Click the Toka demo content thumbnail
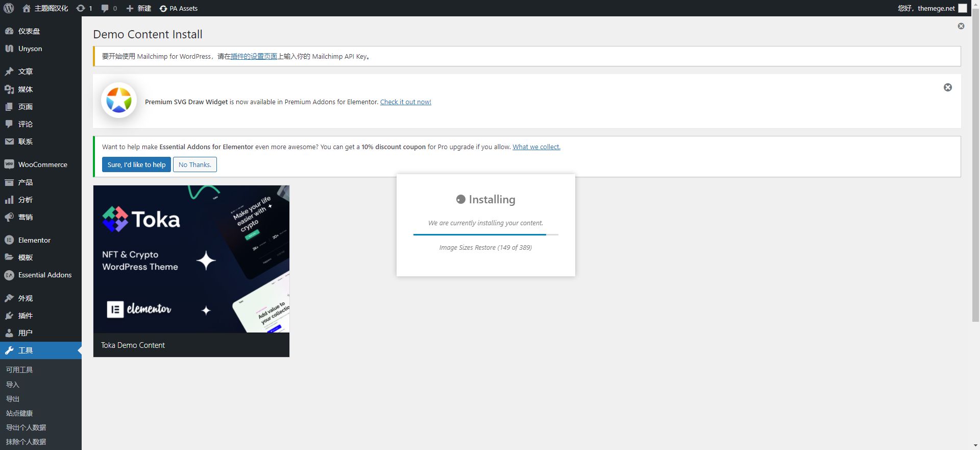Viewport: 980px width, 450px height. (x=191, y=259)
